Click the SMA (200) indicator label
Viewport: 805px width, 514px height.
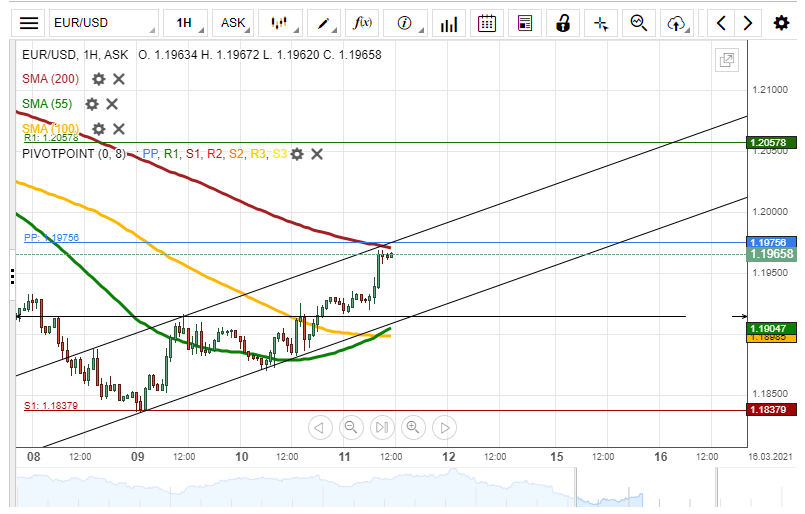[50, 79]
